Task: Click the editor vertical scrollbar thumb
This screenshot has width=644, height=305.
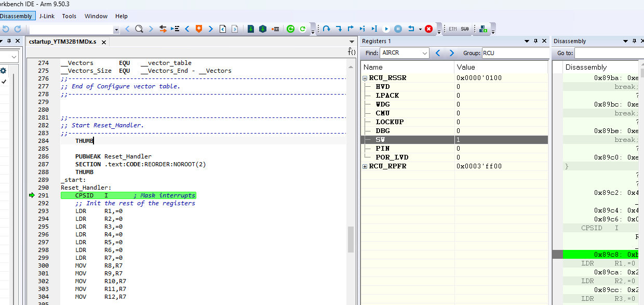Action: (351, 239)
